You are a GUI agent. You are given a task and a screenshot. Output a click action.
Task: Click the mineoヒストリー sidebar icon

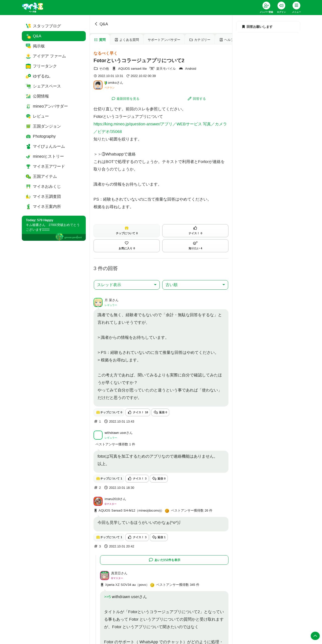28,156
